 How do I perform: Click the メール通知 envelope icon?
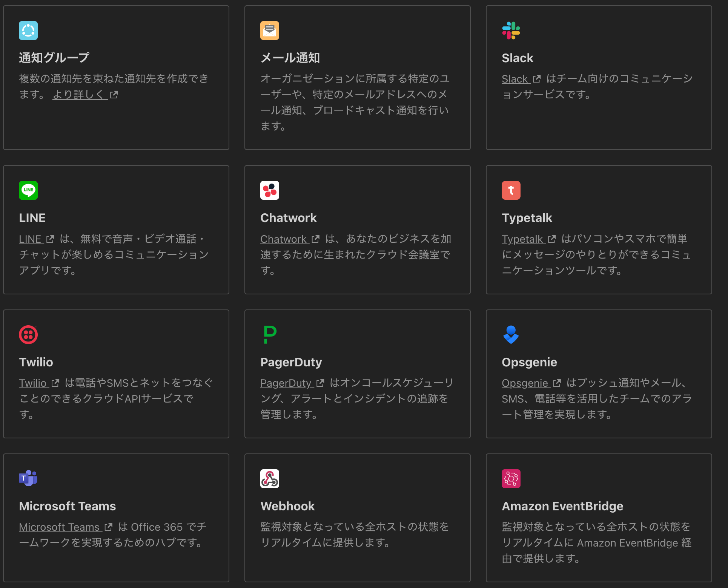pos(269,31)
